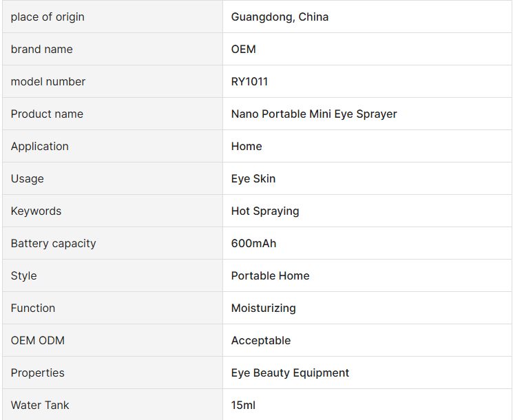Click the 'place of origin' label cell
Screen dimensions: 513x420
click(x=48, y=17)
